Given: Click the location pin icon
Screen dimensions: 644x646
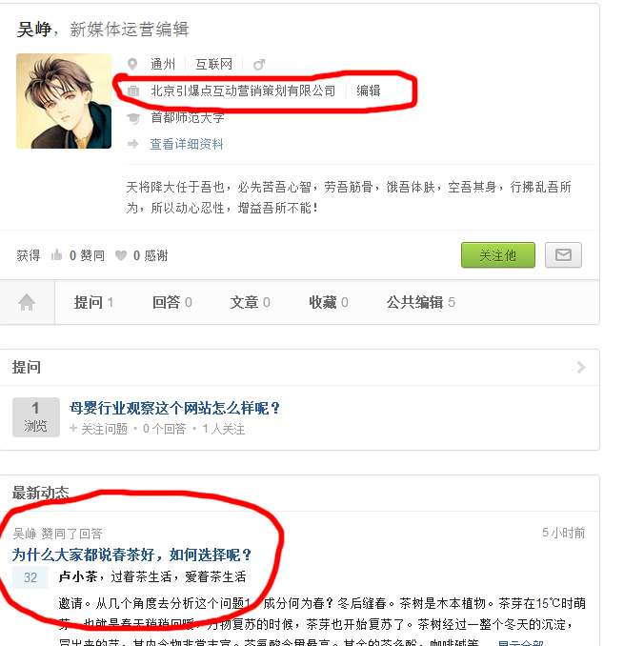Looking at the screenshot, I should click(x=132, y=64).
